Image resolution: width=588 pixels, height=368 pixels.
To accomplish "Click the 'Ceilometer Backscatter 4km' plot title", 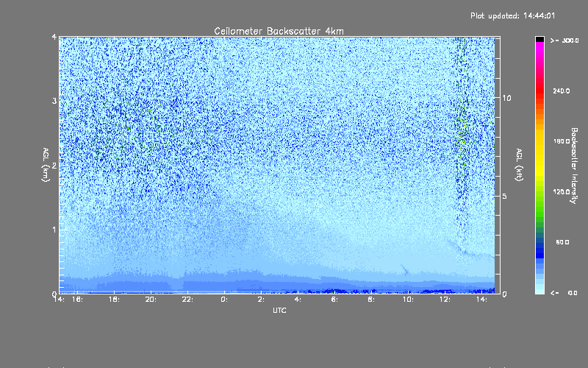I will click(279, 31).
